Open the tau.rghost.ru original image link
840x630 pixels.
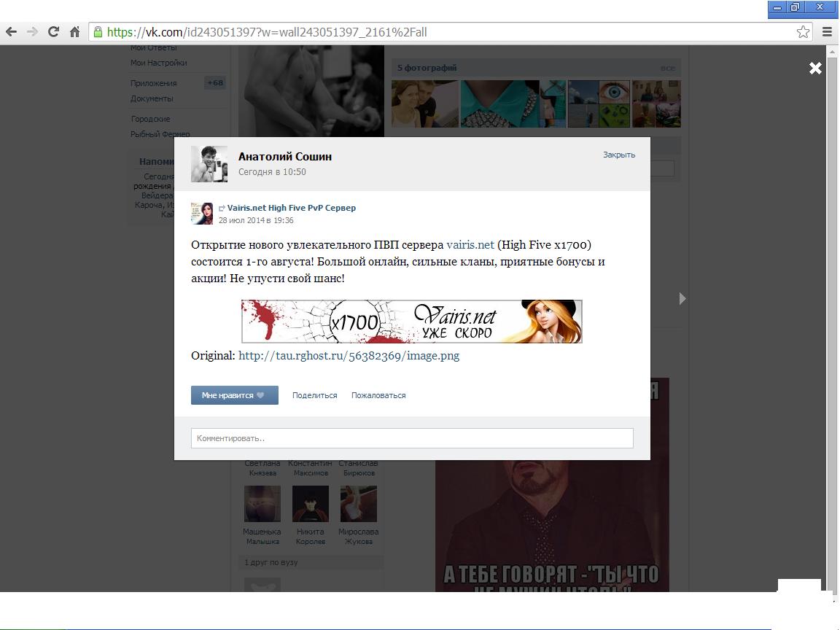[x=349, y=356]
